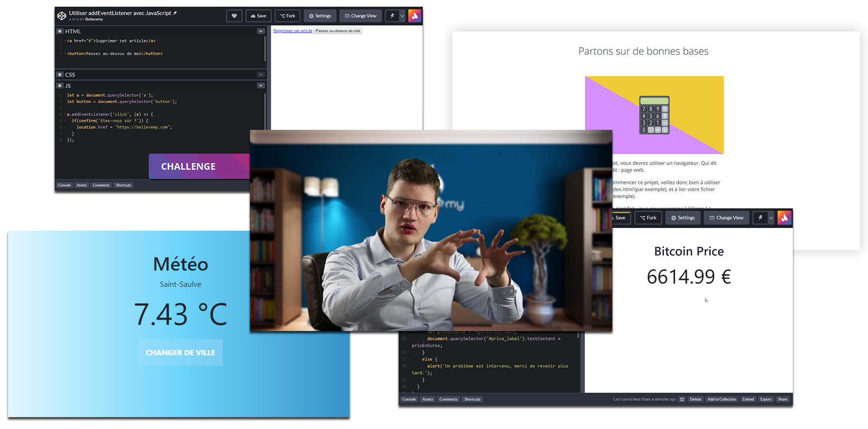The width and height of the screenshot is (868, 429).
Task: Open the dropdown arrow beside the pin in the Bitcoin pen
Action: click(771, 218)
